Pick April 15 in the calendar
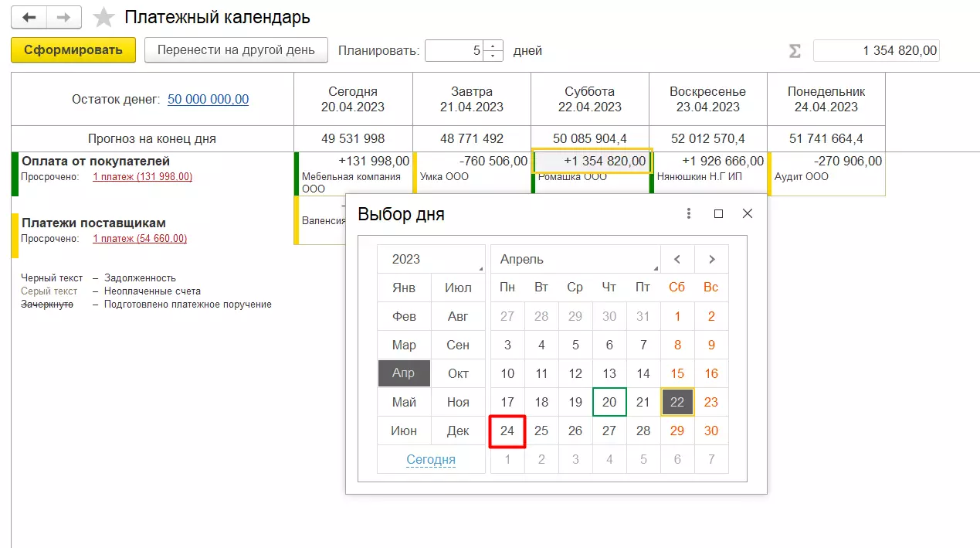The image size is (980, 548). tap(677, 373)
